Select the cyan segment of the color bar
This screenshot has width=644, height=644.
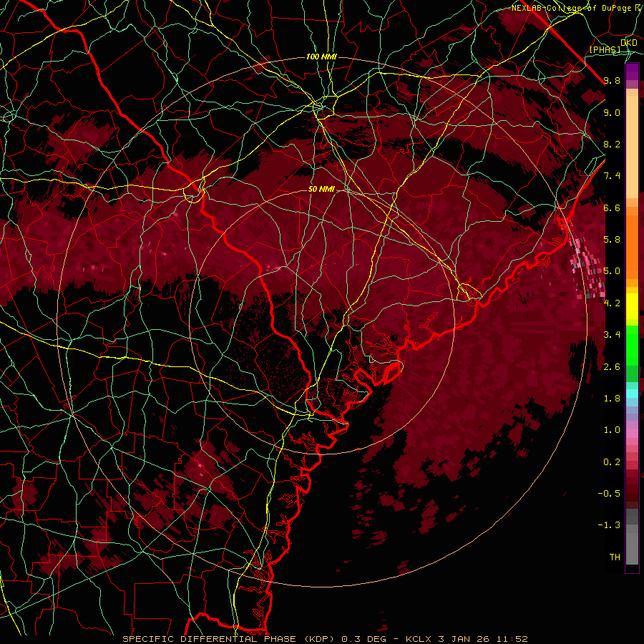[632, 394]
